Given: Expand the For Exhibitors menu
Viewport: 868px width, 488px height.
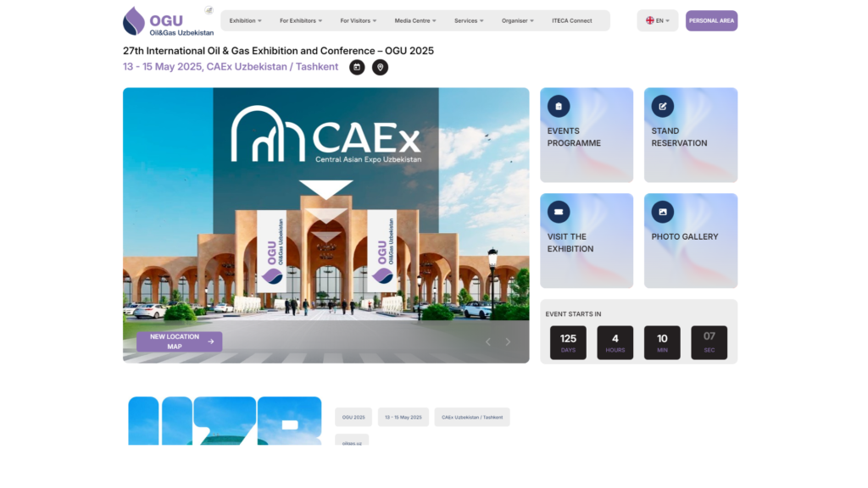Looking at the screenshot, I should tap(301, 20).
